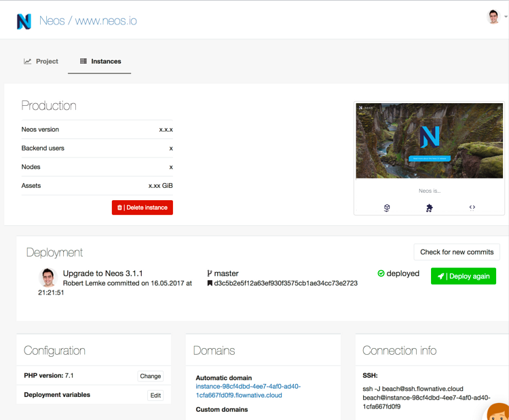
Task: Click the Neos N logo
Action: pyautogui.click(x=24, y=22)
